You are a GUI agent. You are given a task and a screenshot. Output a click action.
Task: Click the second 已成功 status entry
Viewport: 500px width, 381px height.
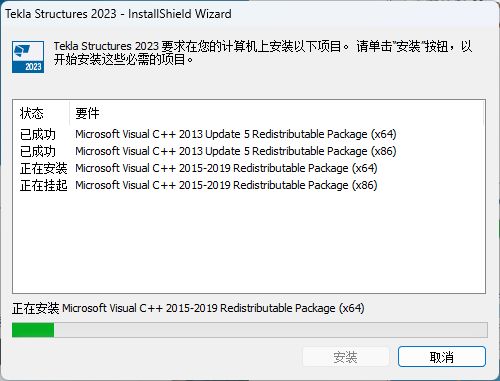coord(38,151)
